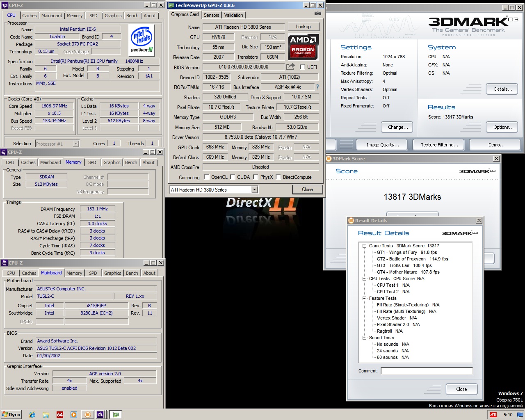Click the Intel Inside Pentium III logo

[x=142, y=41]
